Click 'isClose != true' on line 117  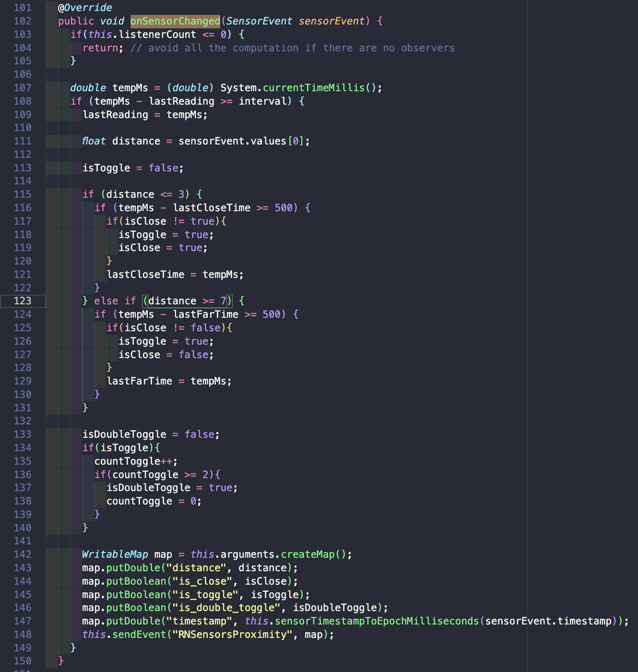(169, 221)
